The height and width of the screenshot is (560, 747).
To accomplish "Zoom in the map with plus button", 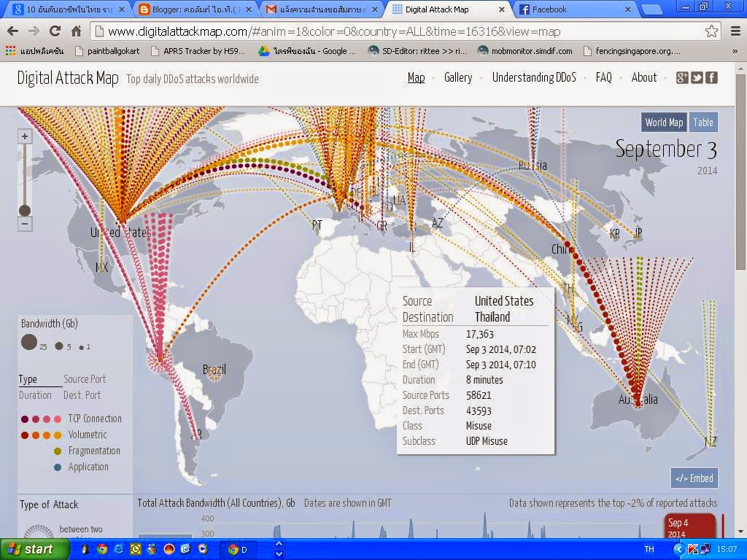I will click(x=25, y=136).
